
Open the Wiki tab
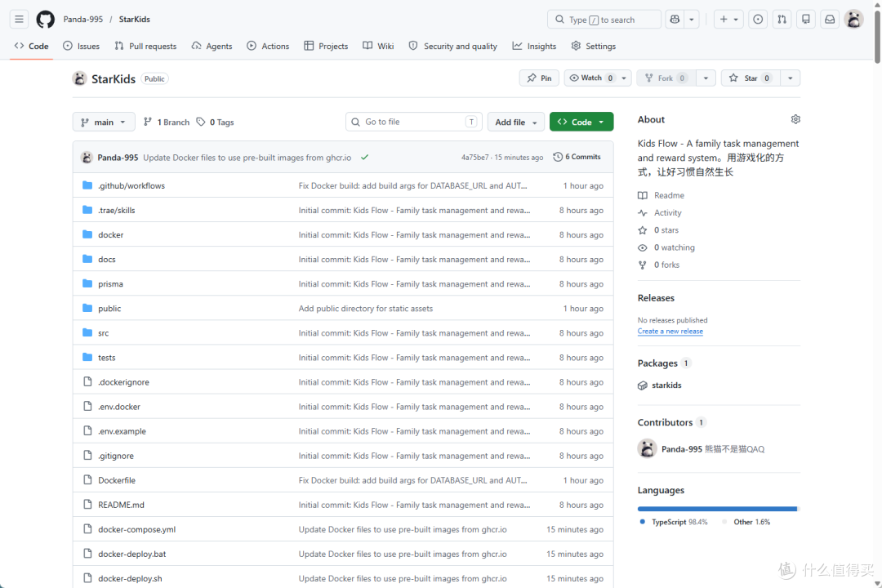pyautogui.click(x=378, y=46)
